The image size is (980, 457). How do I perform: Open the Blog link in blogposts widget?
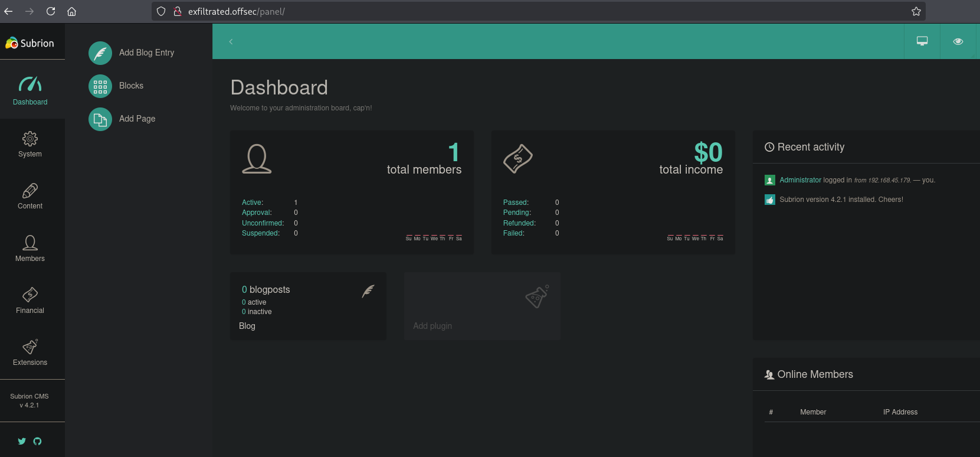[x=247, y=326]
